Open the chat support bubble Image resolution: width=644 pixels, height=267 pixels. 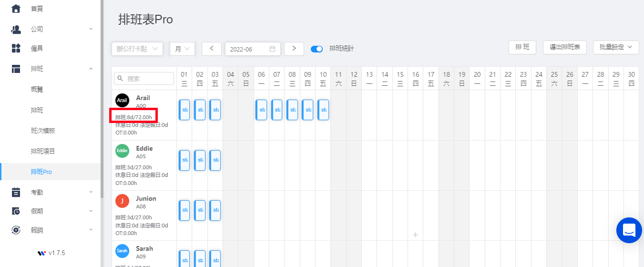[629, 230]
